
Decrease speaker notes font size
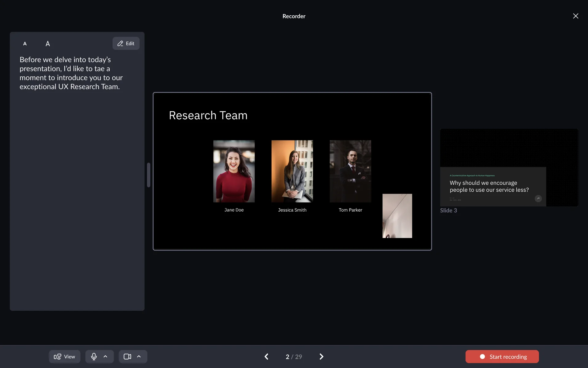(25, 44)
